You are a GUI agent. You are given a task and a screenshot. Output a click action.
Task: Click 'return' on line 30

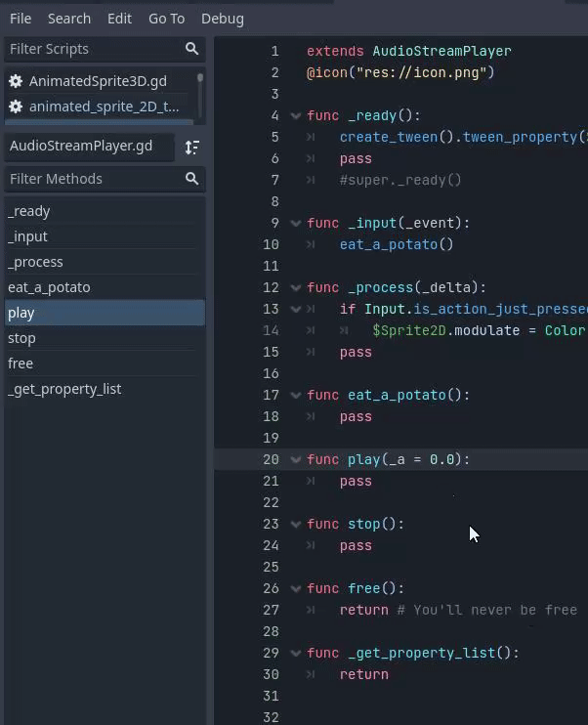pos(364,674)
